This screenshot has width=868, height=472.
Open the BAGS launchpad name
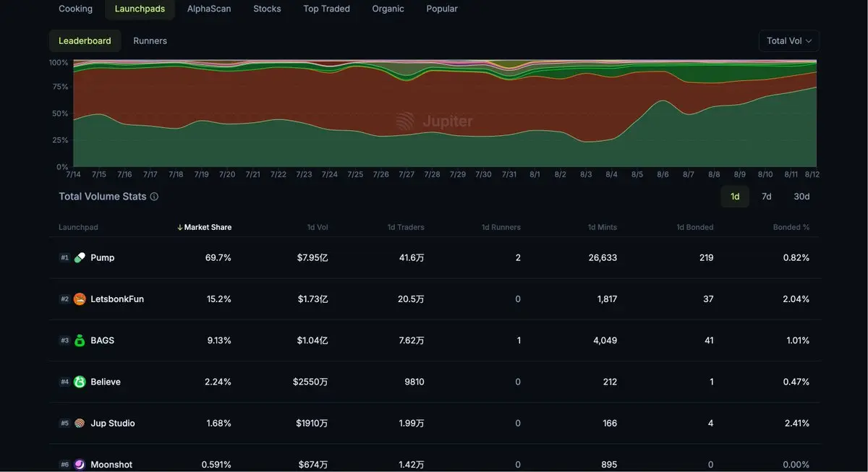pos(102,340)
